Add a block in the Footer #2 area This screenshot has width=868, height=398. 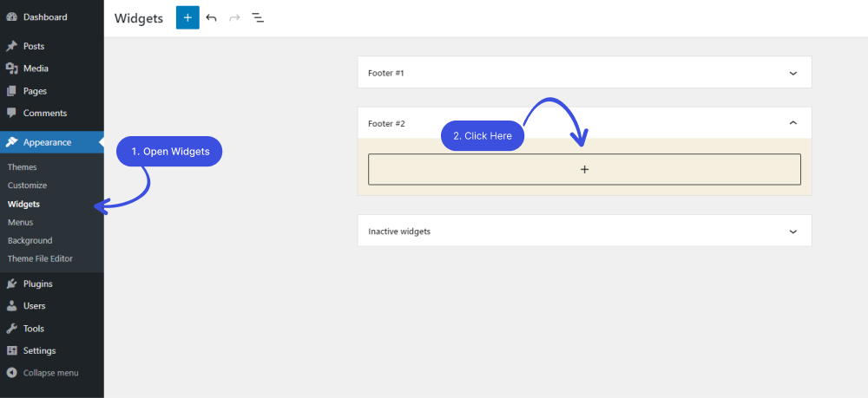[584, 169]
